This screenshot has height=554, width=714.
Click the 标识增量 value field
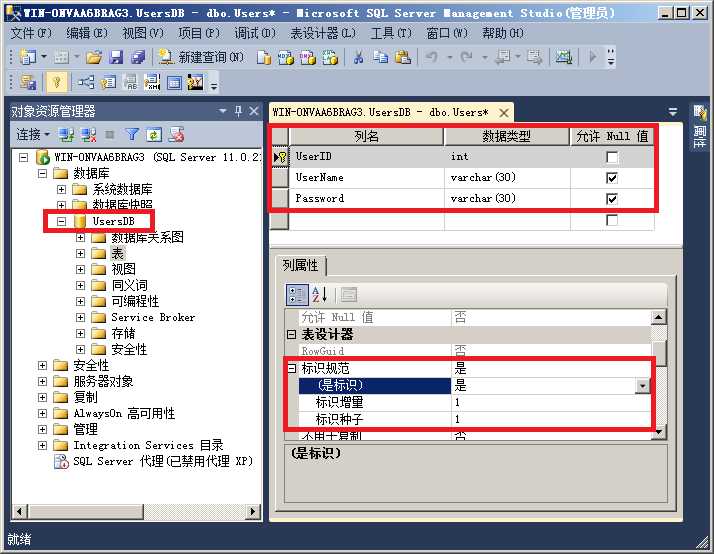pyautogui.click(x=551, y=402)
